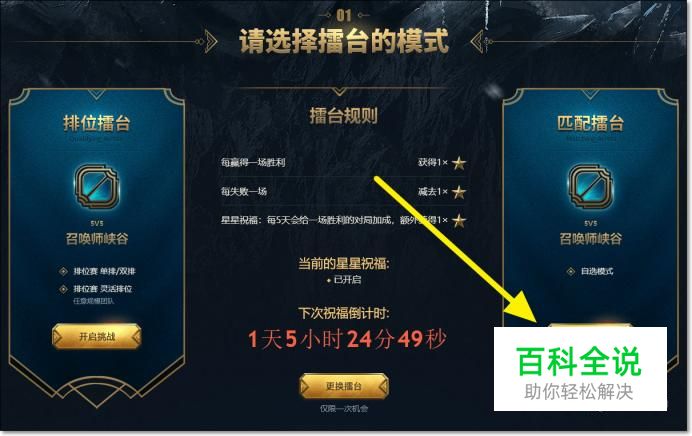Click the 仅限一次机会 note text

click(x=344, y=409)
